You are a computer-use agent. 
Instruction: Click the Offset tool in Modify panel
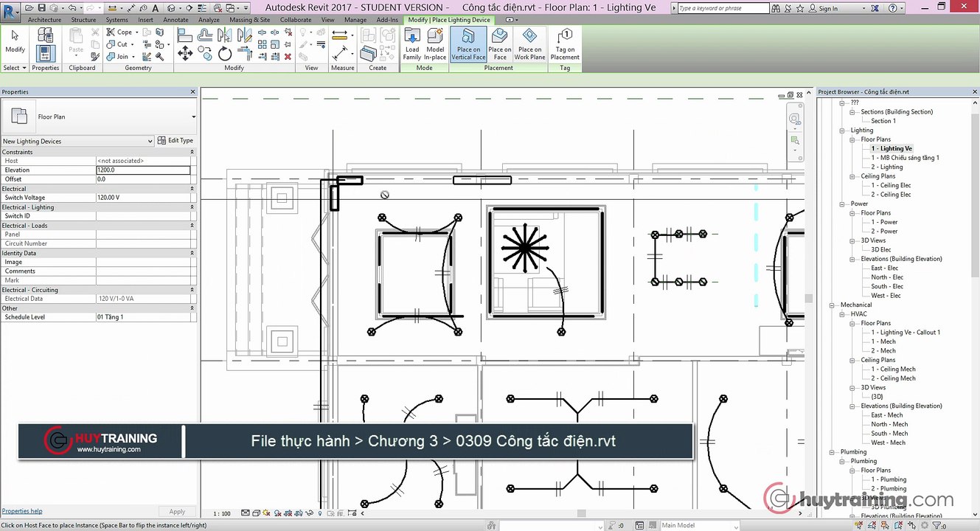pyautogui.click(x=205, y=35)
